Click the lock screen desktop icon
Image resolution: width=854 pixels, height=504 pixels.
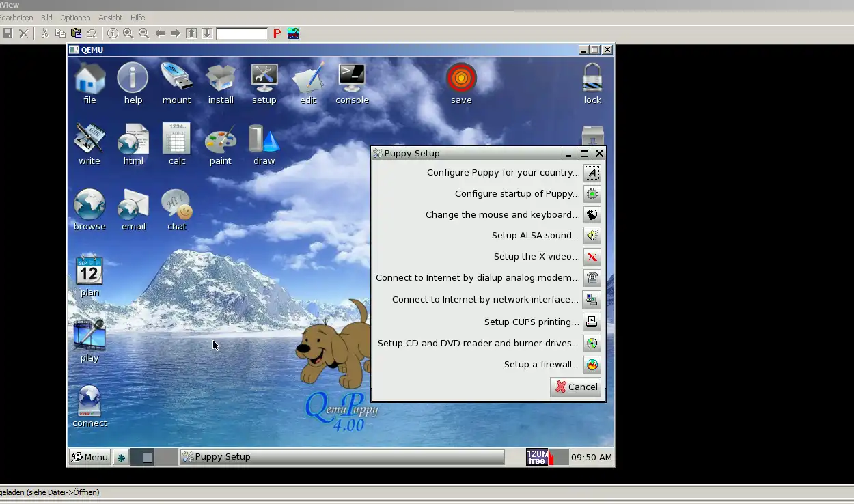click(592, 84)
